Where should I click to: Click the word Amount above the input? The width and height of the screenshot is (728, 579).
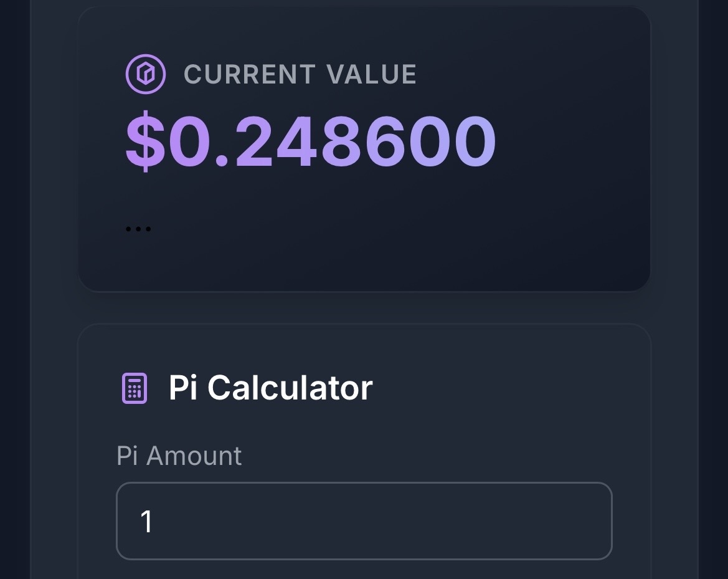click(194, 456)
